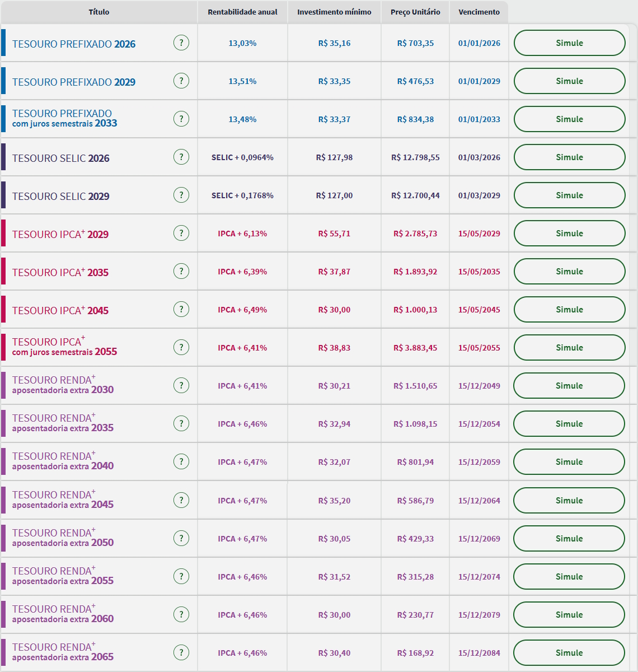Click Simule for Renda+ aposentadoria extra 2040
The height and width of the screenshot is (672, 638).
(x=569, y=462)
